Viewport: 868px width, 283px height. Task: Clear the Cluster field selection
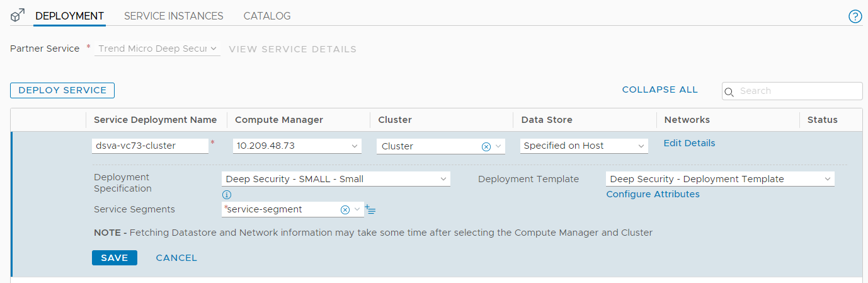point(486,146)
